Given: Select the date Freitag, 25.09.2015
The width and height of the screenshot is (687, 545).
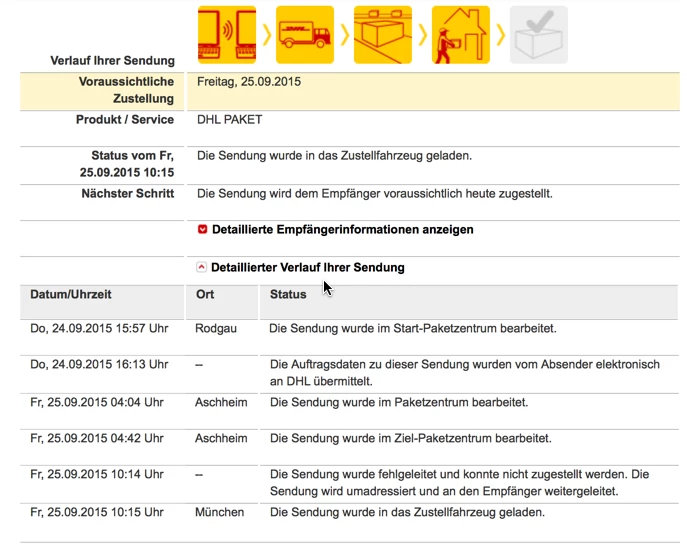Looking at the screenshot, I should click(x=249, y=81).
